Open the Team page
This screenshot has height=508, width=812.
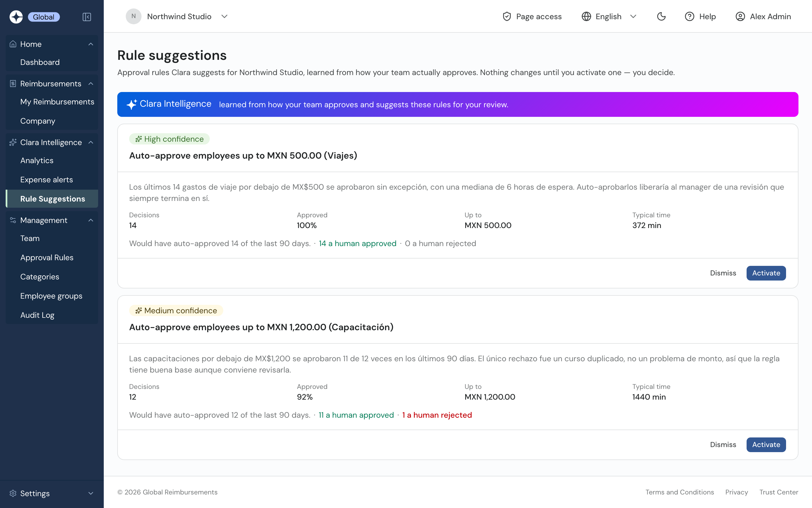click(x=52, y=238)
